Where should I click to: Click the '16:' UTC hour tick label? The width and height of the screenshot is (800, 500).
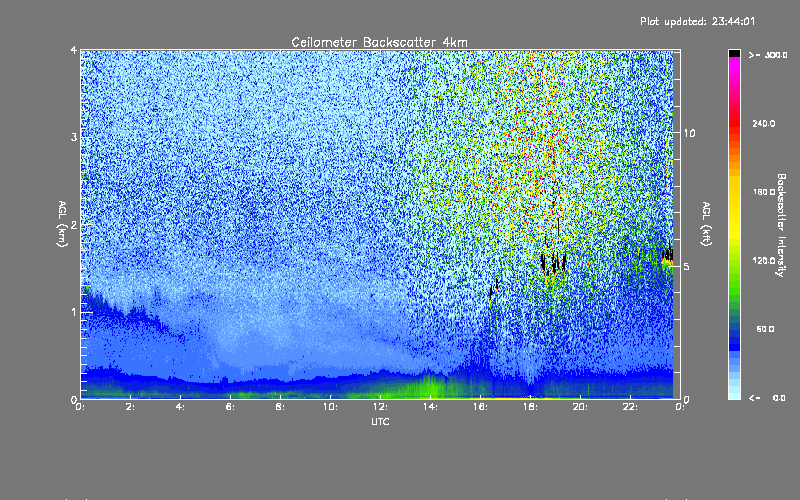(x=480, y=407)
